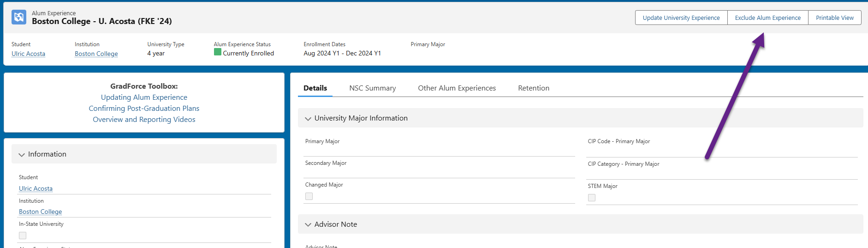Switch to the Retention tab

click(534, 88)
